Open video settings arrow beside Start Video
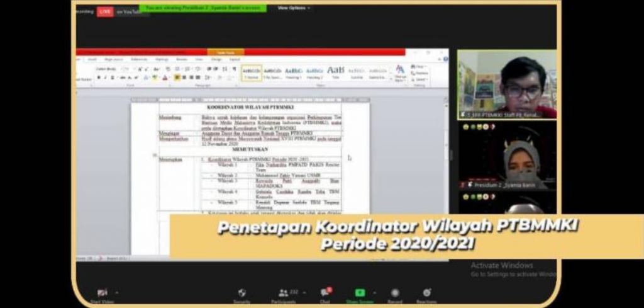Image resolution: width=644 pixels, height=308 pixels. click(117, 293)
